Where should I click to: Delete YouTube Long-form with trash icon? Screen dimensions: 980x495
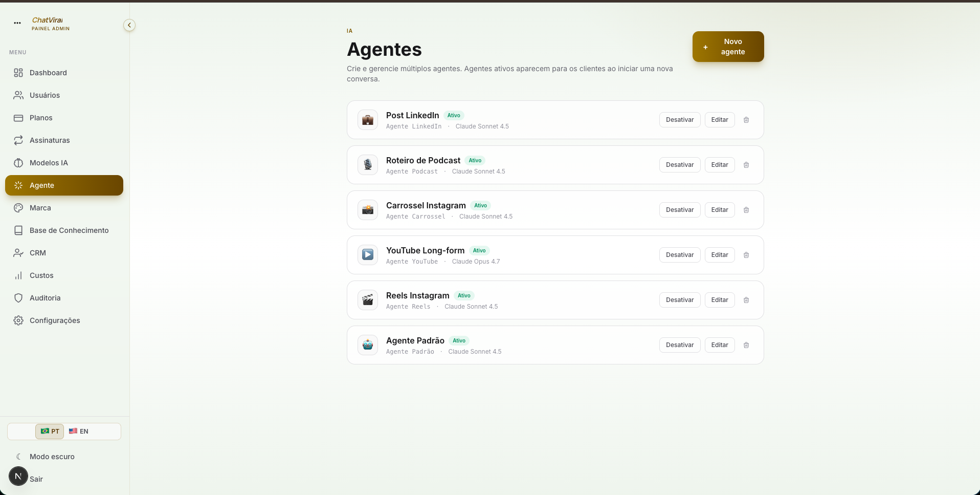[746, 255]
